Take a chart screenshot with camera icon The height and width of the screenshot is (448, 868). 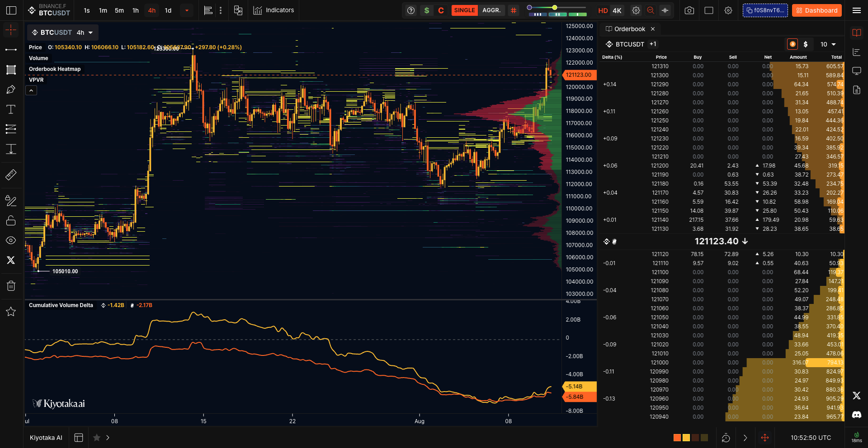(689, 10)
